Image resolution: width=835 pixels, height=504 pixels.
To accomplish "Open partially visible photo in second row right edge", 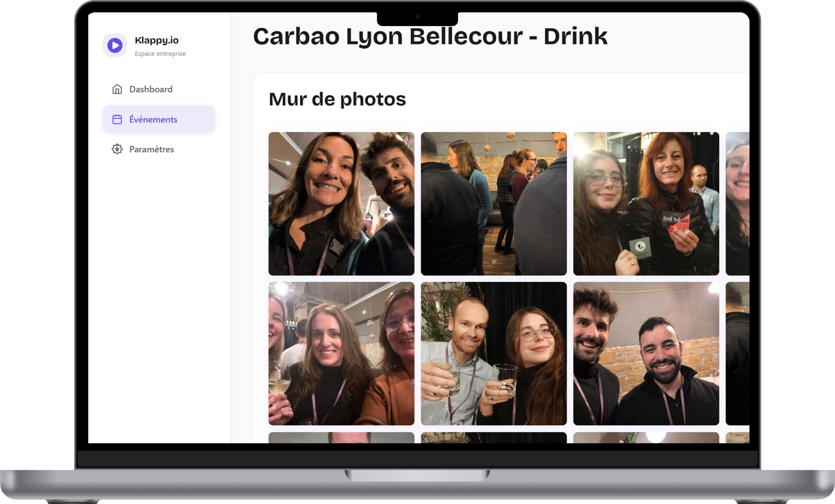I will tap(737, 353).
